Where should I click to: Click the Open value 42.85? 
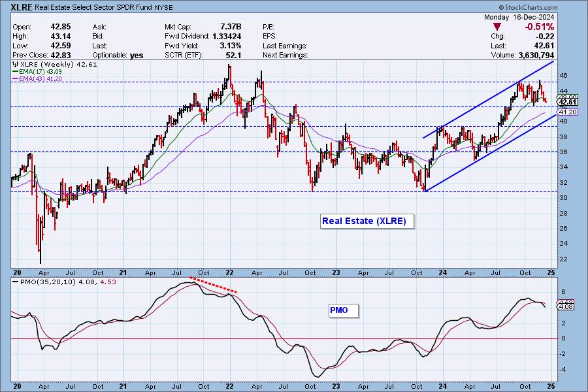[x=60, y=27]
